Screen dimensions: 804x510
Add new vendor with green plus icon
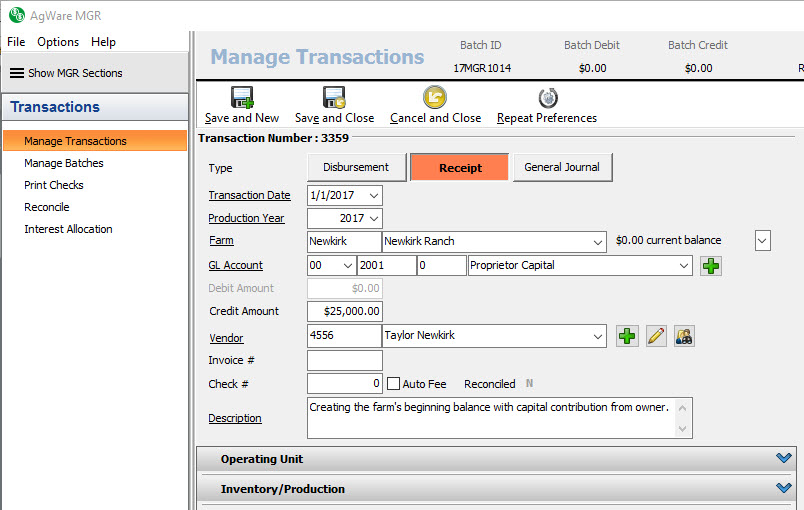(627, 336)
